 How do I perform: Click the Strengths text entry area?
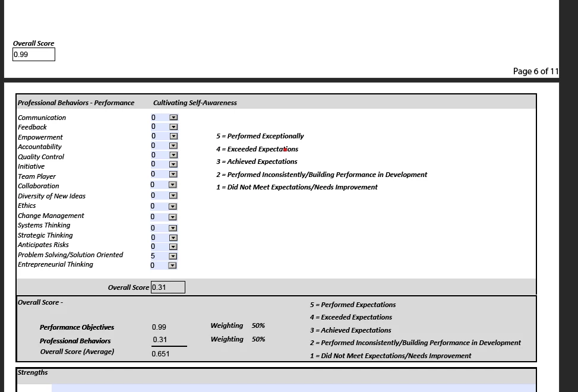pos(294,388)
